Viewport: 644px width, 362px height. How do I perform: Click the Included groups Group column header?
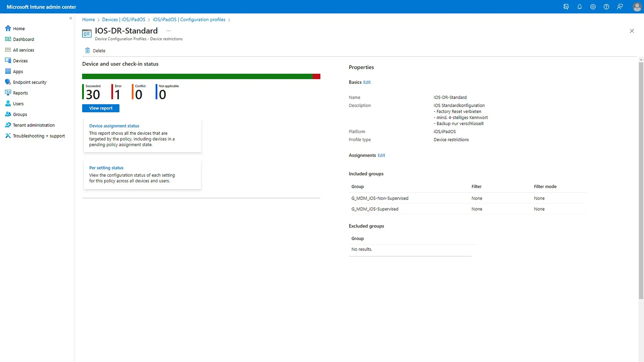tap(357, 187)
